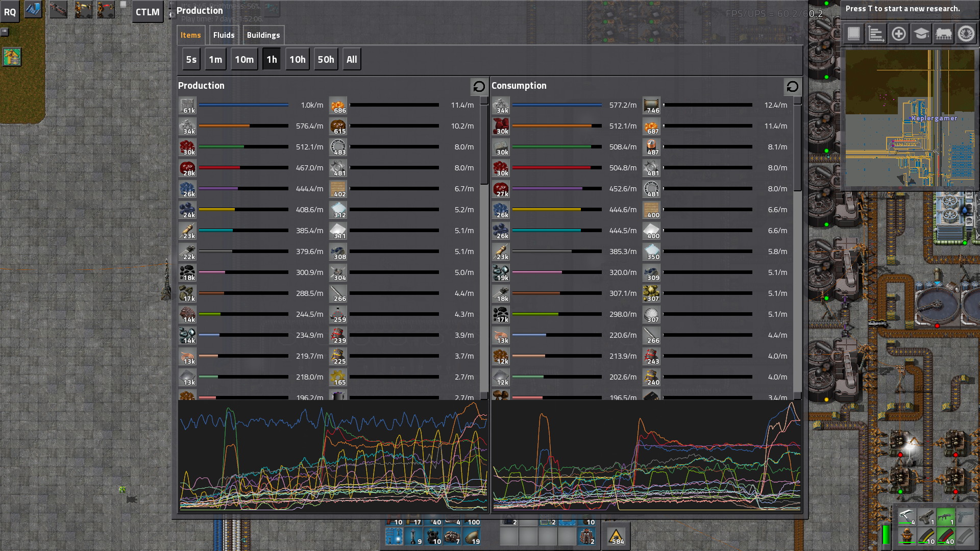980x551 pixels.
Task: Click the minimap view
Action: pyautogui.click(x=910, y=118)
